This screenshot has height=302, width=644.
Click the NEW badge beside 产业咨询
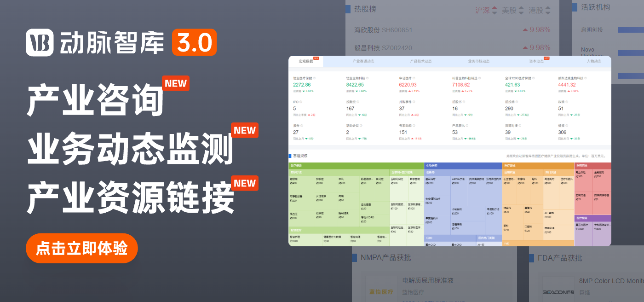click(175, 83)
